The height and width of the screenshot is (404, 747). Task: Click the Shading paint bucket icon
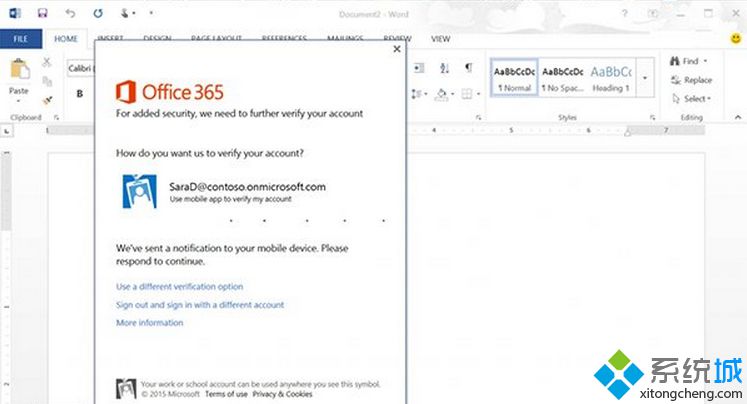pos(441,94)
